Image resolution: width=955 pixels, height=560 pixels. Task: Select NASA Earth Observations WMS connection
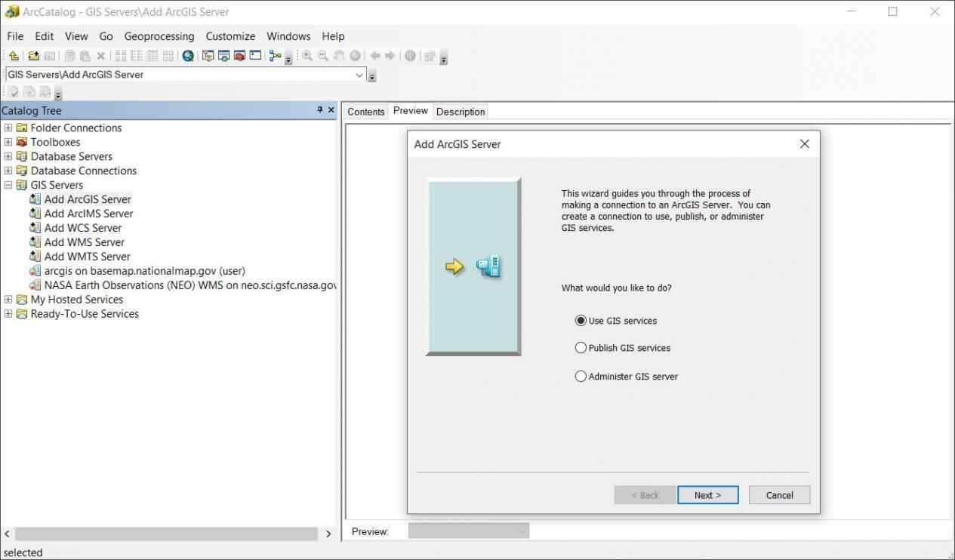[182, 285]
